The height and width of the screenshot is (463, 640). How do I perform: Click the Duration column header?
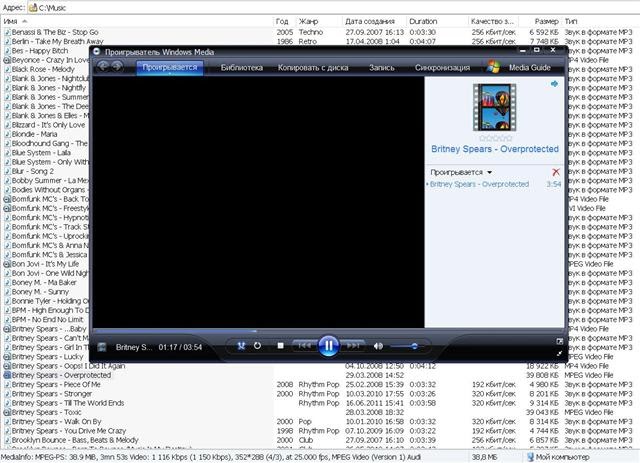coord(423,21)
